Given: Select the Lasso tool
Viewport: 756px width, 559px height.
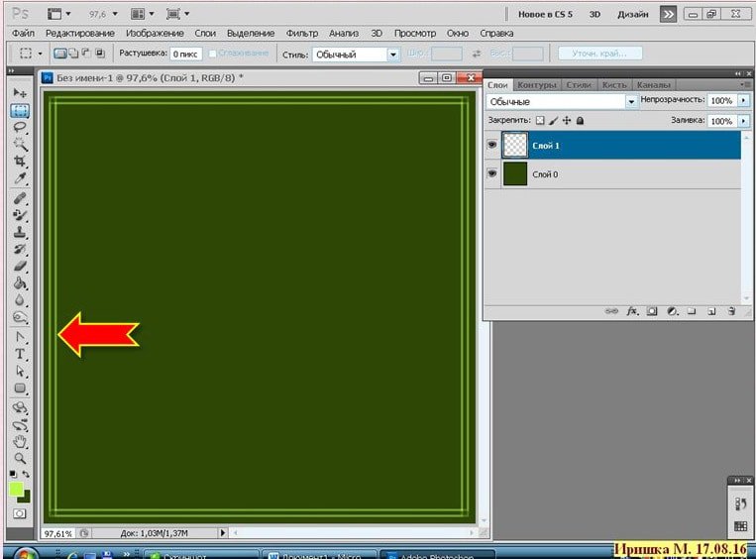Looking at the screenshot, I should (20, 127).
